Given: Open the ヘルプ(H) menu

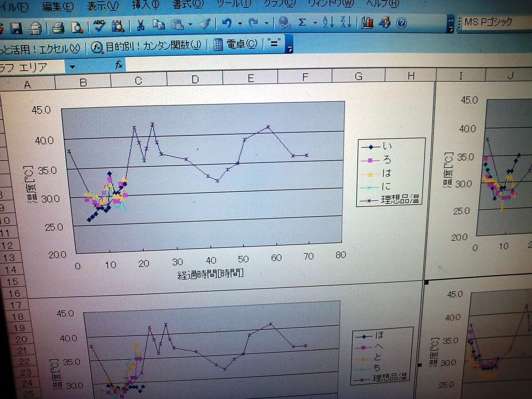Looking at the screenshot, I should click(x=382, y=3).
